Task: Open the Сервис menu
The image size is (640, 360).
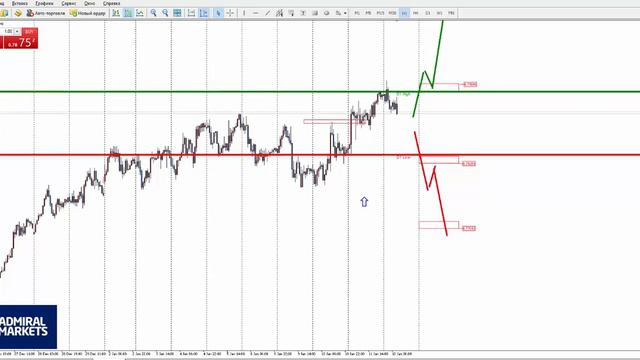Action: click(x=68, y=3)
